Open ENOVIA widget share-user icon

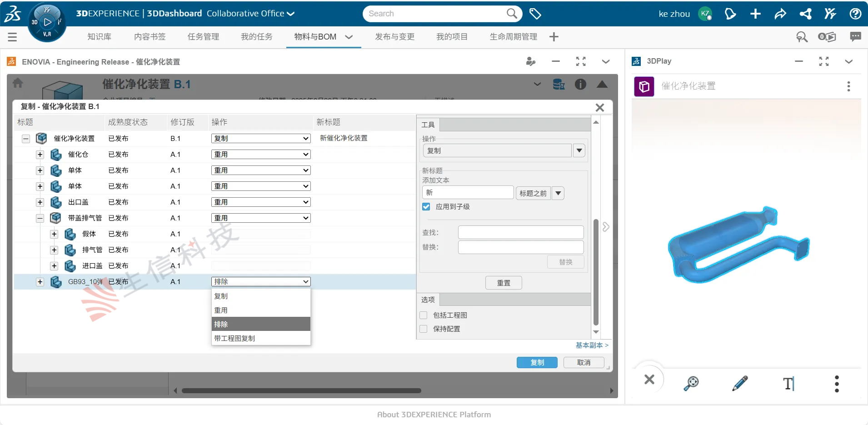[x=530, y=61]
